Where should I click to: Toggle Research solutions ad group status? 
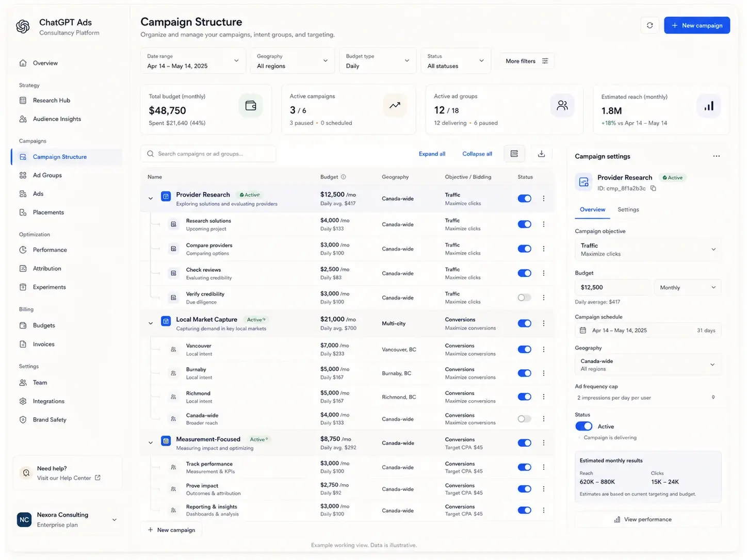click(525, 224)
